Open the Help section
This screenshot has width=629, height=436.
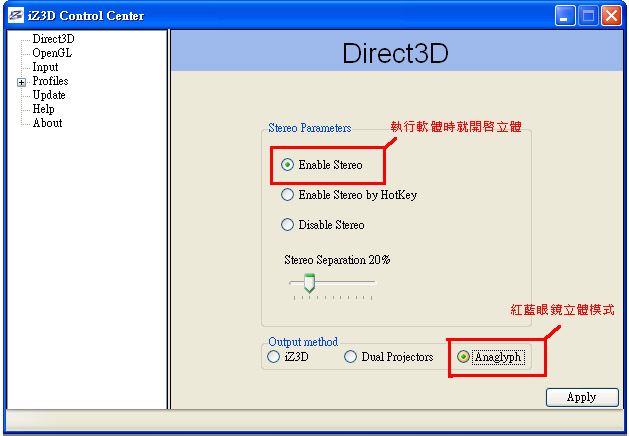[43, 109]
